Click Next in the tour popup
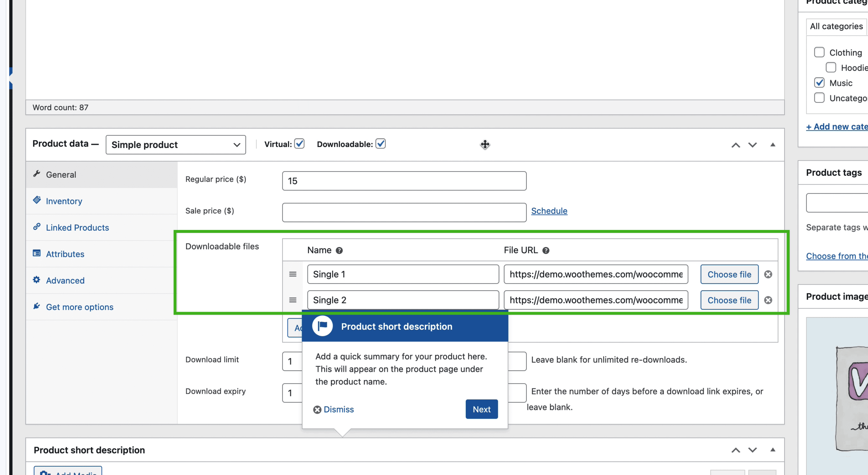This screenshot has width=868, height=475. (x=482, y=409)
